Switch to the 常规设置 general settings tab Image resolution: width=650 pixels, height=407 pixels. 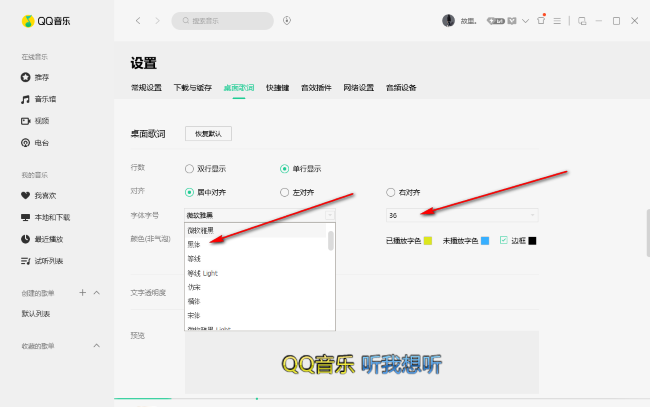point(146,88)
